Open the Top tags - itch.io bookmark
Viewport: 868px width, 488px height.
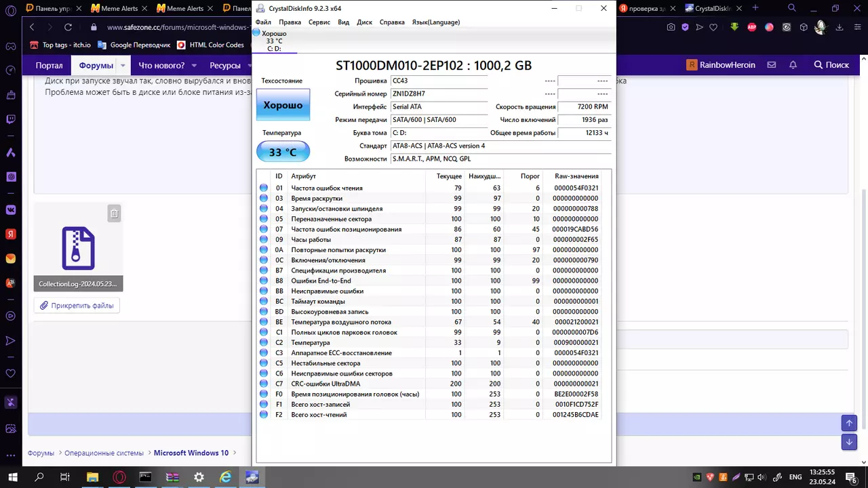tap(60, 45)
